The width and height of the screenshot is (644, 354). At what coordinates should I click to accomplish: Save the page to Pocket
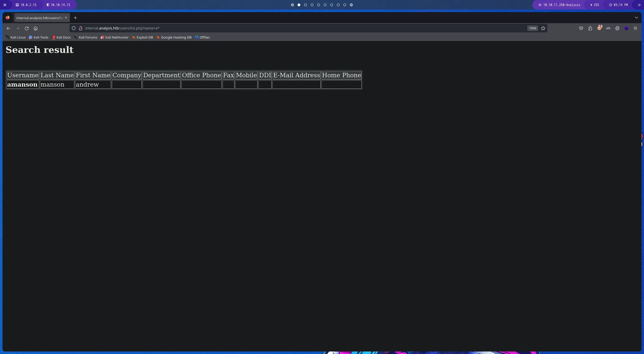tap(581, 28)
